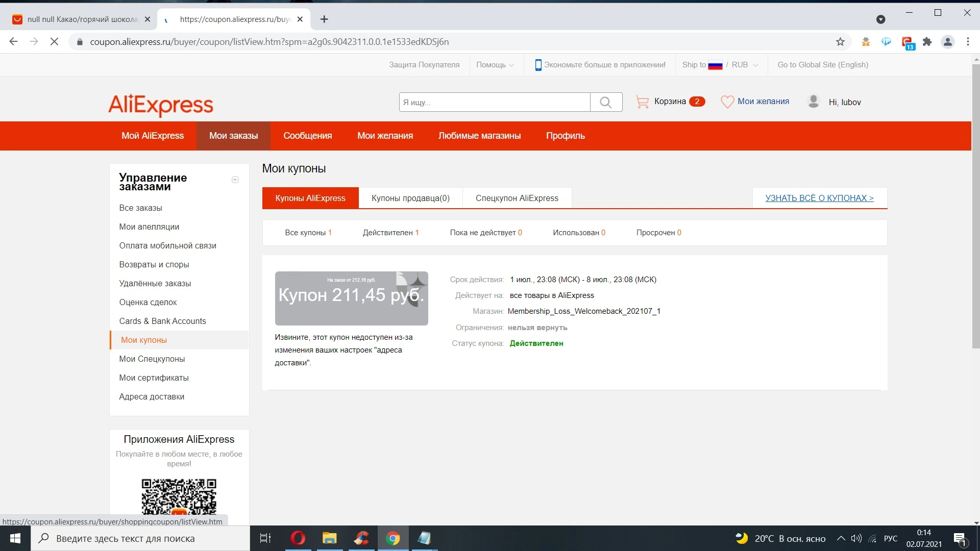Open the shopping cart icon
This screenshot has width=980, height=551.
[x=642, y=102]
